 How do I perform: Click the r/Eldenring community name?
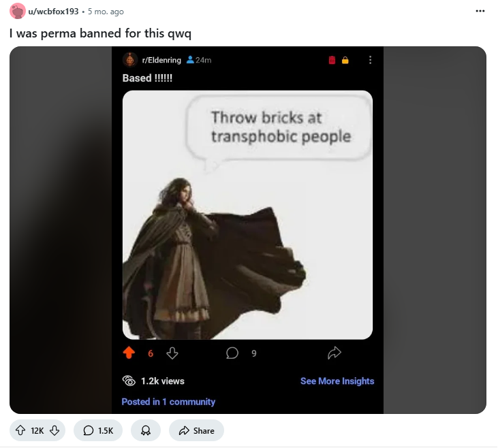pos(161,60)
